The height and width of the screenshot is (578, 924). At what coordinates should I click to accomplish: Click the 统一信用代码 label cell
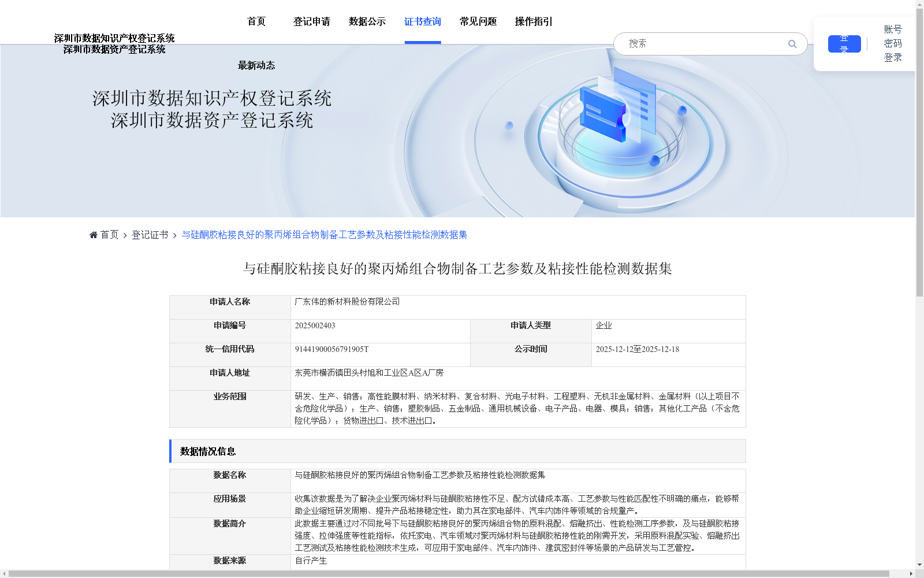[230, 355]
